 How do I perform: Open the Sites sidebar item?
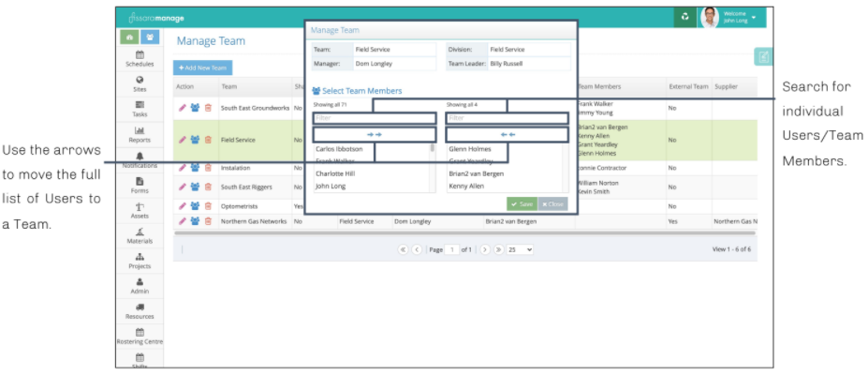[x=140, y=84]
